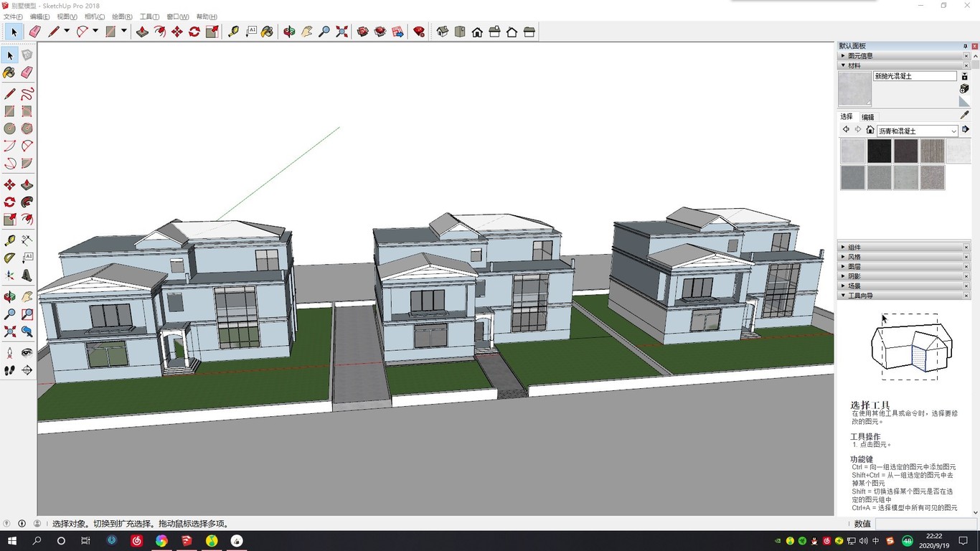Select the Zoom Window tool

tap(27, 314)
